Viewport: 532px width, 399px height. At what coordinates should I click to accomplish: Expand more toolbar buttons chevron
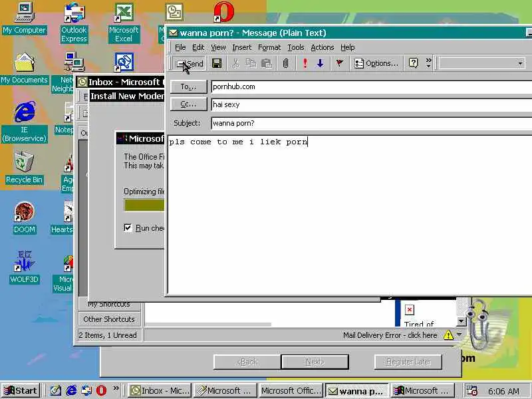428,63
